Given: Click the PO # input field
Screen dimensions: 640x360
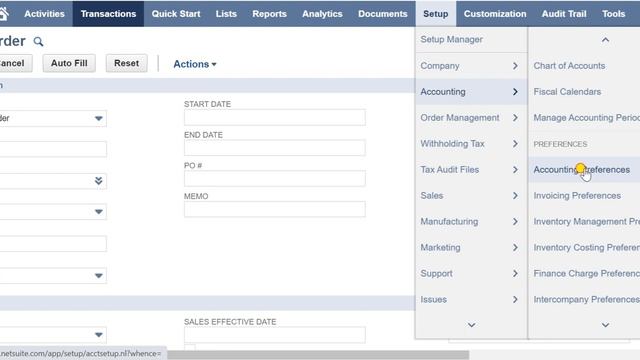Looking at the screenshot, I should pos(275,178).
